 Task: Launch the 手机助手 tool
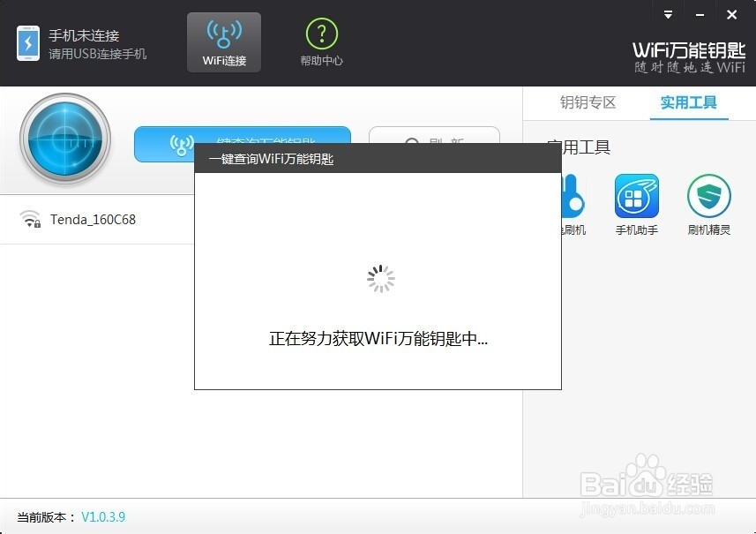636,205
